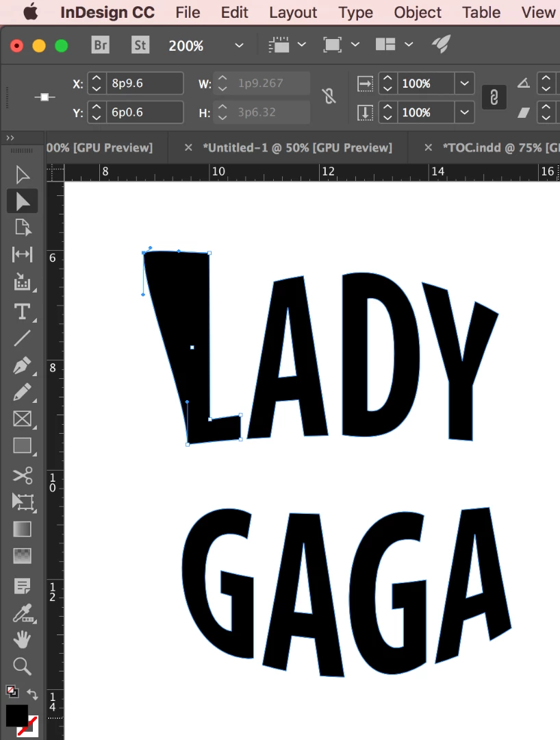Open the Edit menu

point(234,12)
